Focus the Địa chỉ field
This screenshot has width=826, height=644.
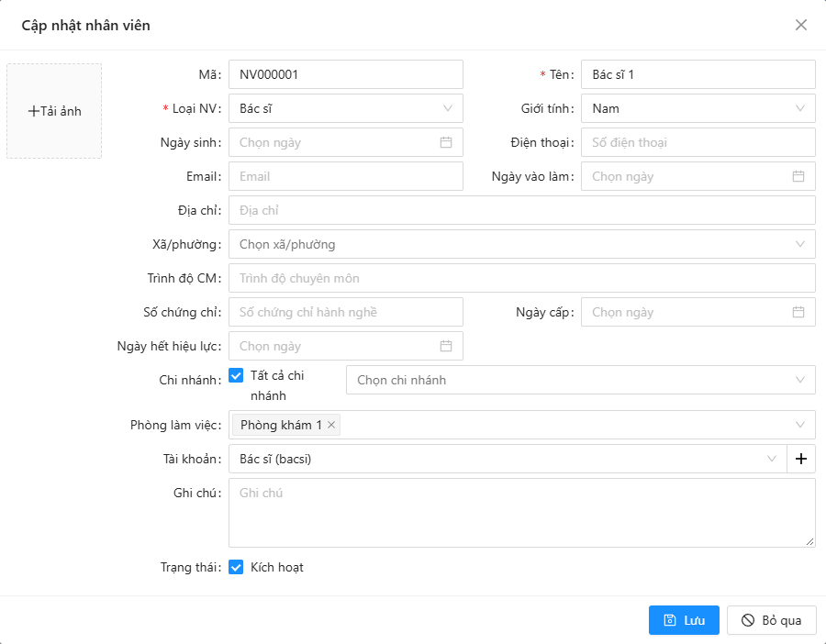(x=522, y=210)
